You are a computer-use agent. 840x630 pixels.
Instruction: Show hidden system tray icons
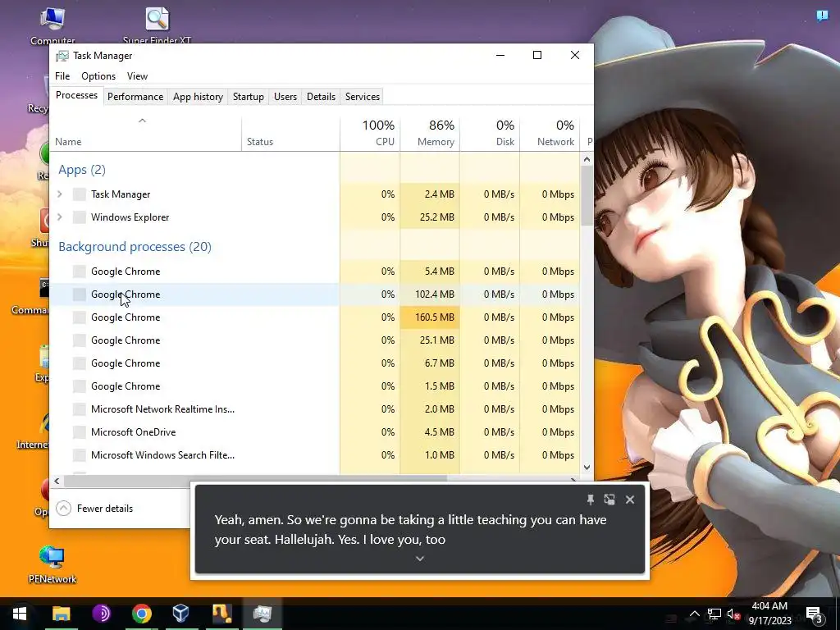click(694, 614)
